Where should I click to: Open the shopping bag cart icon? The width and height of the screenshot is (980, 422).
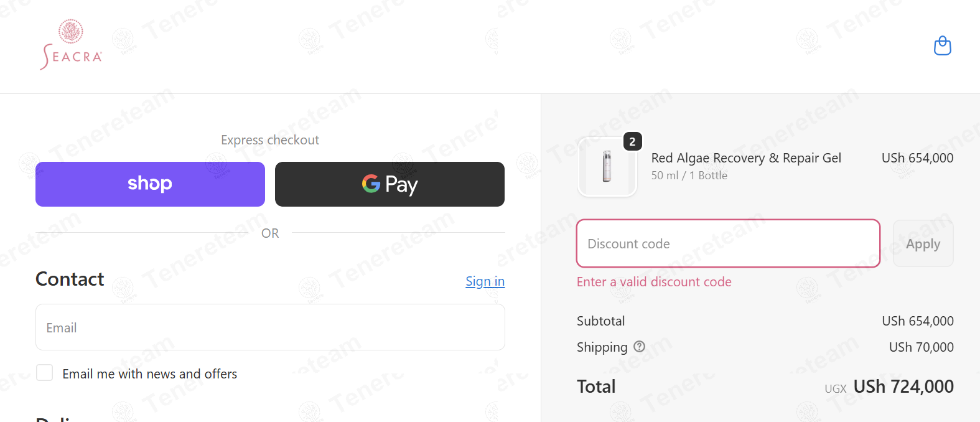(x=942, y=46)
